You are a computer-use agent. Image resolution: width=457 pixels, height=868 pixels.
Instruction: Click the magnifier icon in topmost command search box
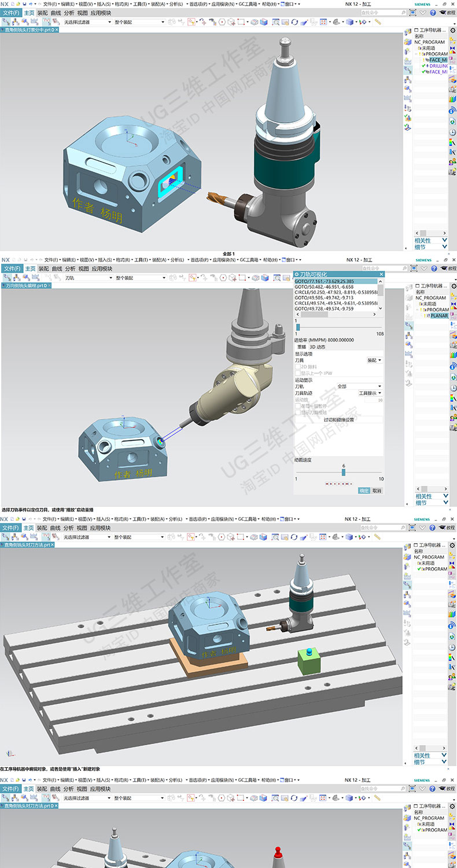click(x=403, y=12)
